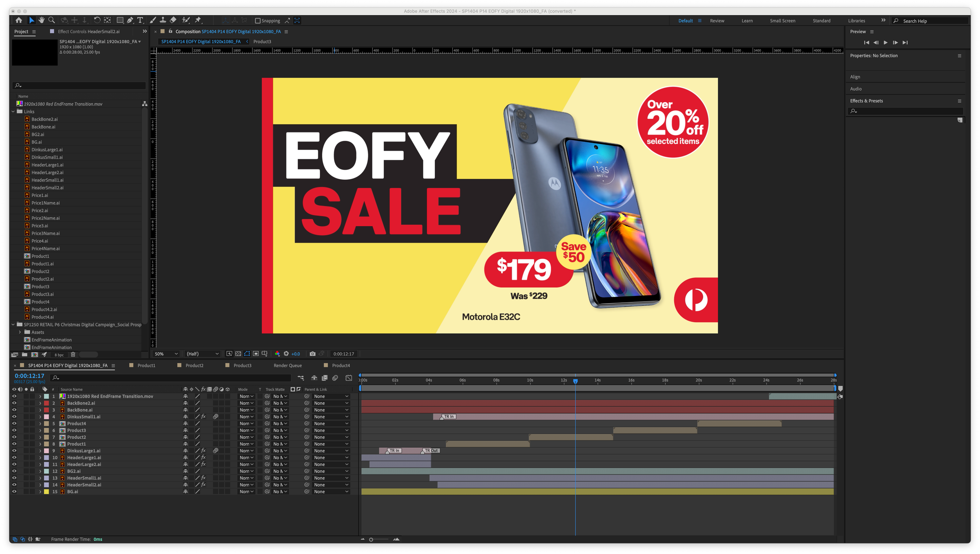Viewport: 980px width, 554px height.
Task: Create new folder in Project panel
Action: click(x=24, y=354)
